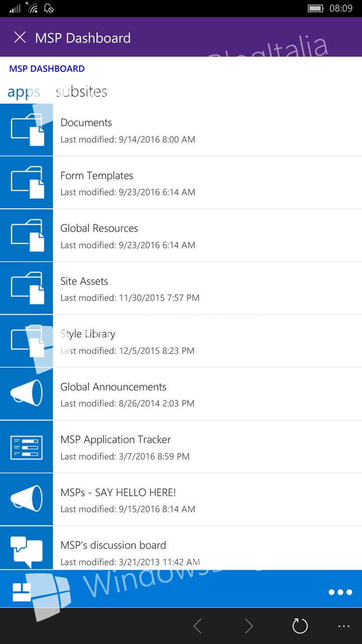Click the 8/26/2014 2:03 PM modified date
Screen dimensions: 362x644
coord(156,404)
